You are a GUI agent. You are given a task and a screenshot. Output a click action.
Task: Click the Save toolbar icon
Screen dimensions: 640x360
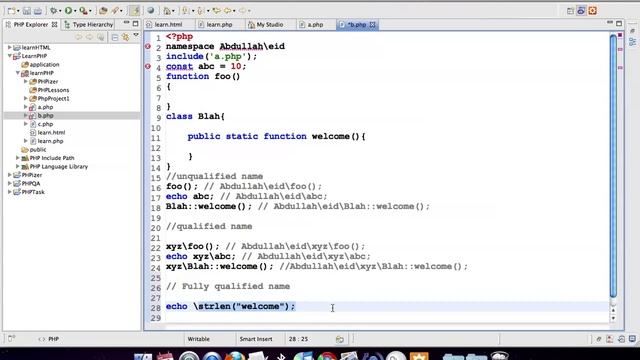27,11
